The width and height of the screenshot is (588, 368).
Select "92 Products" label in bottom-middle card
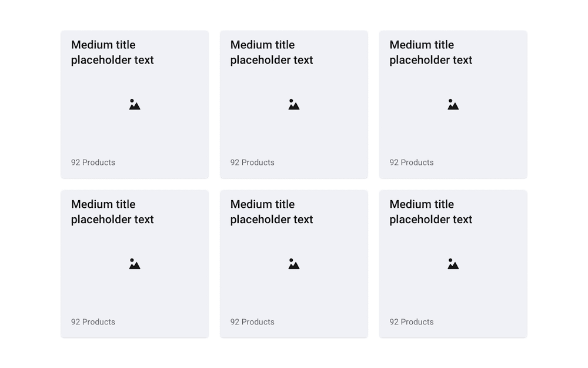pyautogui.click(x=252, y=322)
